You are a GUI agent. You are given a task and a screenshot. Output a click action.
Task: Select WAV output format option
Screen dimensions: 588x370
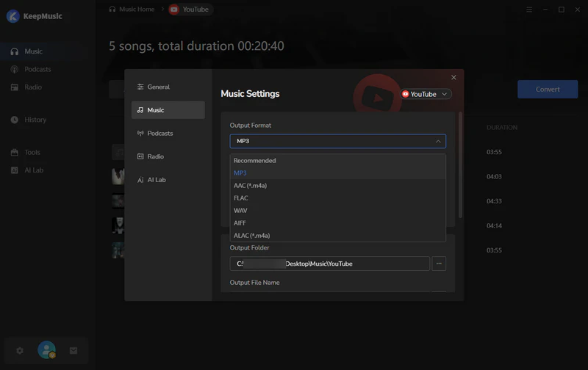tap(240, 211)
